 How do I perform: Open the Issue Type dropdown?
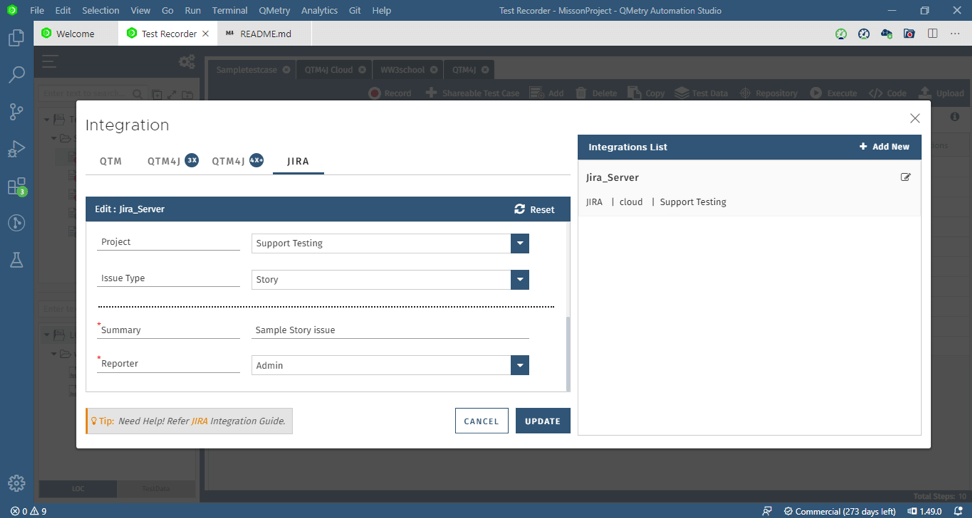(520, 280)
